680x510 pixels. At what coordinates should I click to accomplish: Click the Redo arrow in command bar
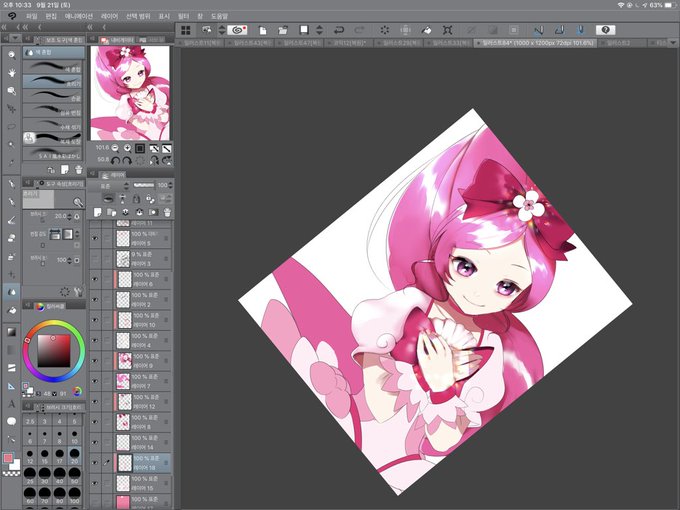359,30
